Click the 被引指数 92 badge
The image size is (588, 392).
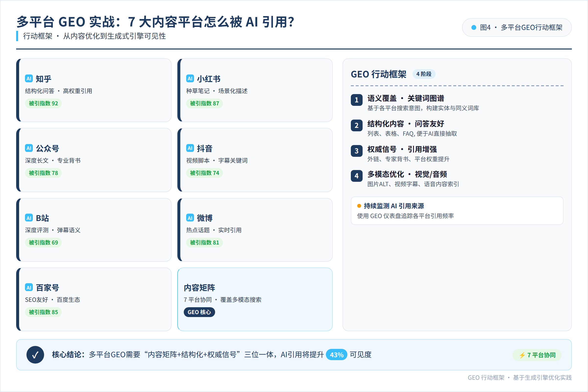[43, 103]
